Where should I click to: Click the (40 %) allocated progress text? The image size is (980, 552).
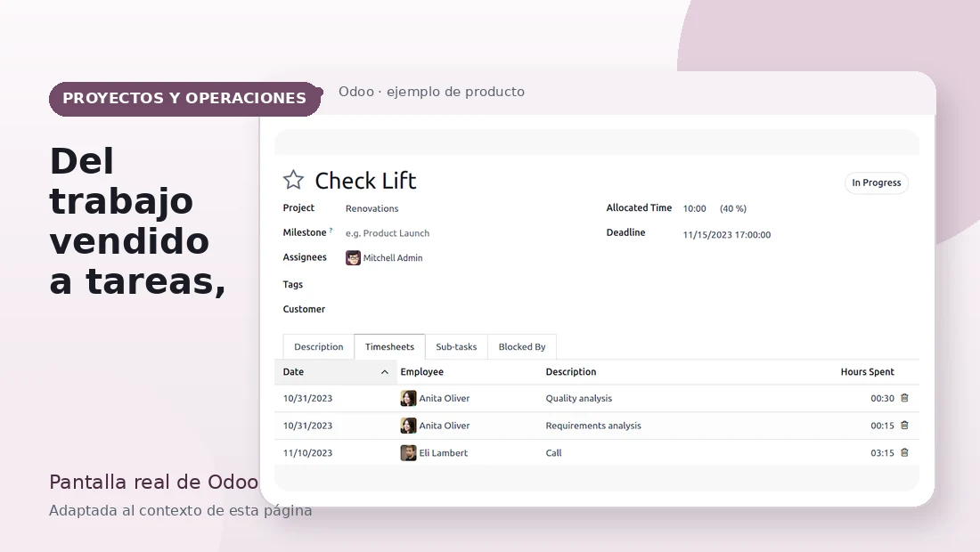click(x=733, y=208)
